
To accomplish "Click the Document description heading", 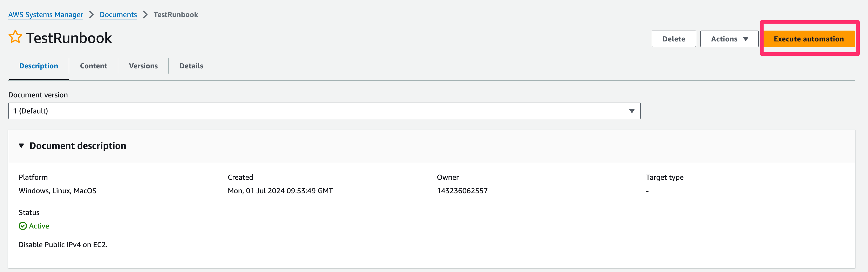I will (x=78, y=146).
